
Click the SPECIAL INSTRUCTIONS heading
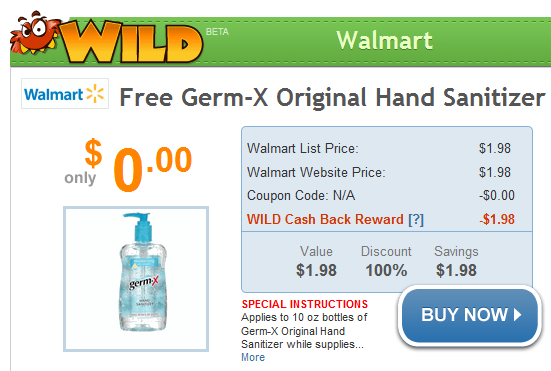pos(305,304)
